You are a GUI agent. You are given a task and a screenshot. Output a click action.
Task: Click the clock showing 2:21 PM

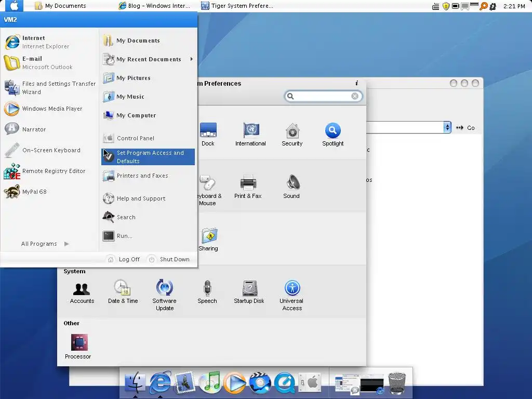514,6
